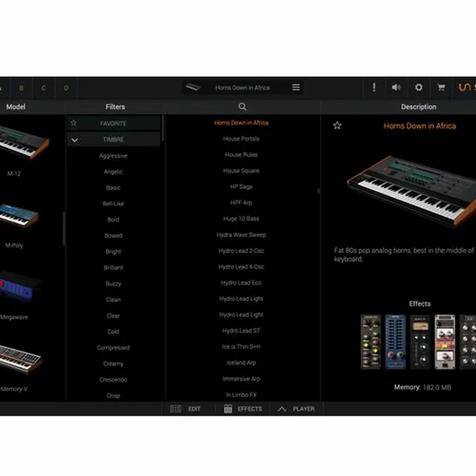Click the TIMBRE filter header
Image resolution: width=476 pixels, height=476 pixels.
click(114, 139)
